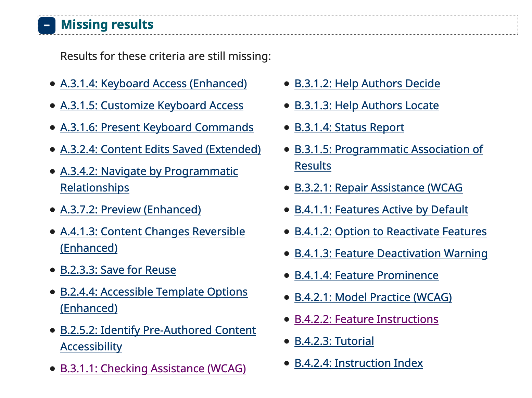This screenshot has height=398, width=532.
Task: Open B.4.2.4: Instruction Index
Action: click(358, 363)
